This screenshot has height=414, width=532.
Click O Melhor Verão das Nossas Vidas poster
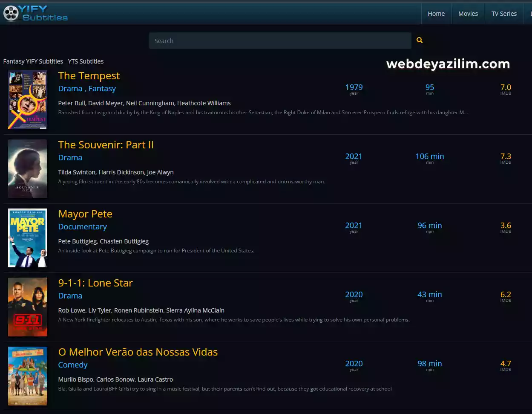point(28,376)
